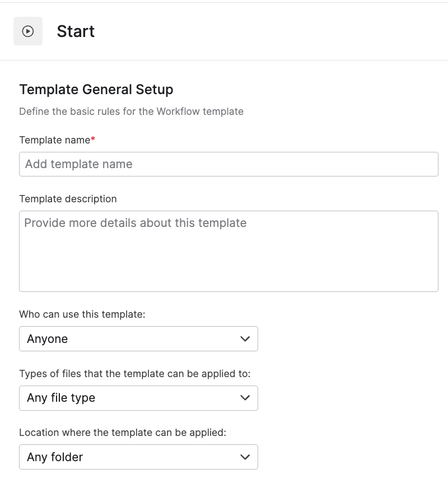
Task: Select the 'Anyone' value text
Action: 48,339
